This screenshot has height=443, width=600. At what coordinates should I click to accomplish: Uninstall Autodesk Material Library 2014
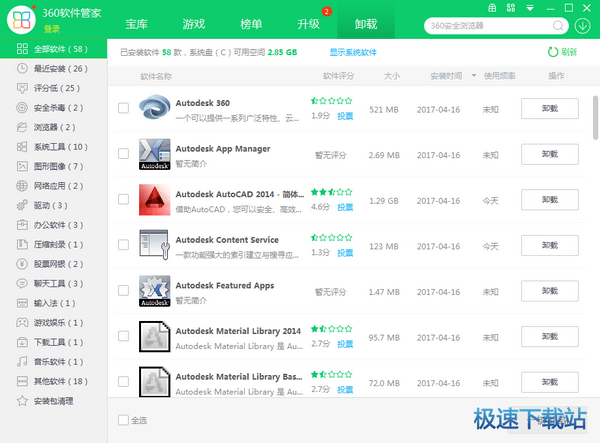(549, 336)
